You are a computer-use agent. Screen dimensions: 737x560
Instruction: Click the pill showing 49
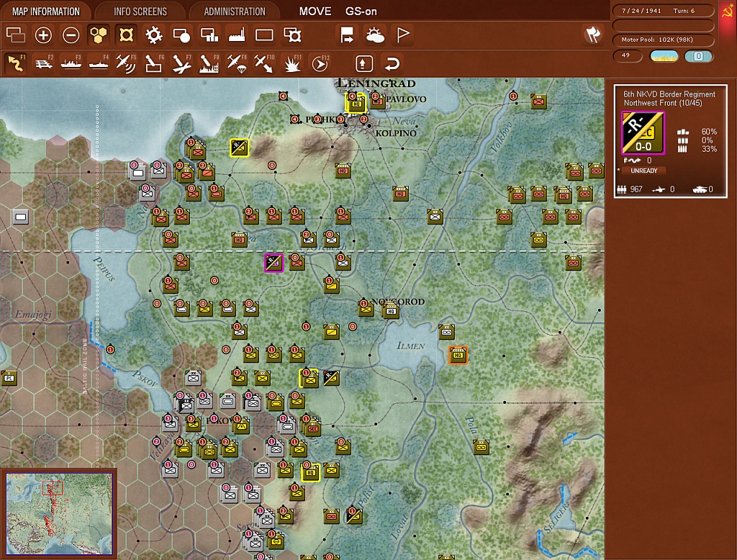[628, 56]
